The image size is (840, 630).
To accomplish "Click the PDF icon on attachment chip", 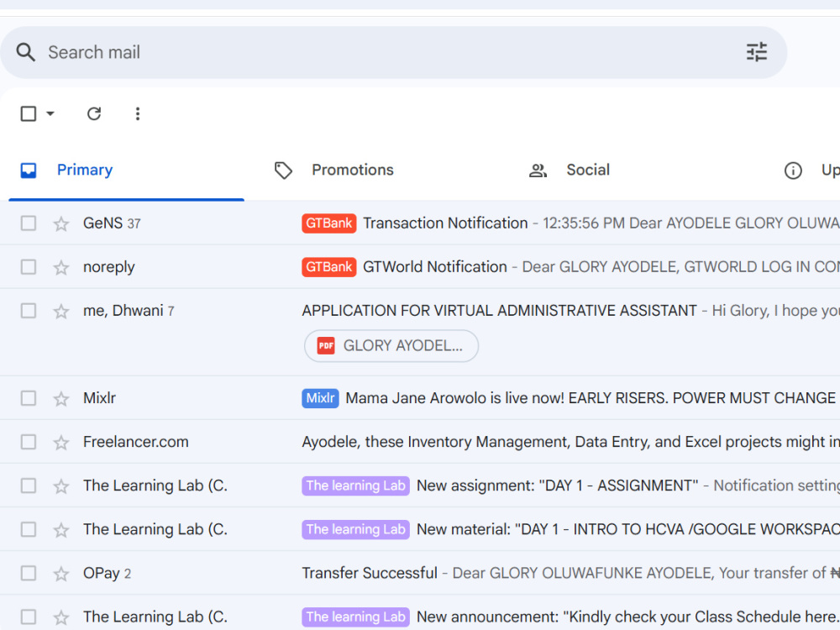I will click(x=326, y=346).
